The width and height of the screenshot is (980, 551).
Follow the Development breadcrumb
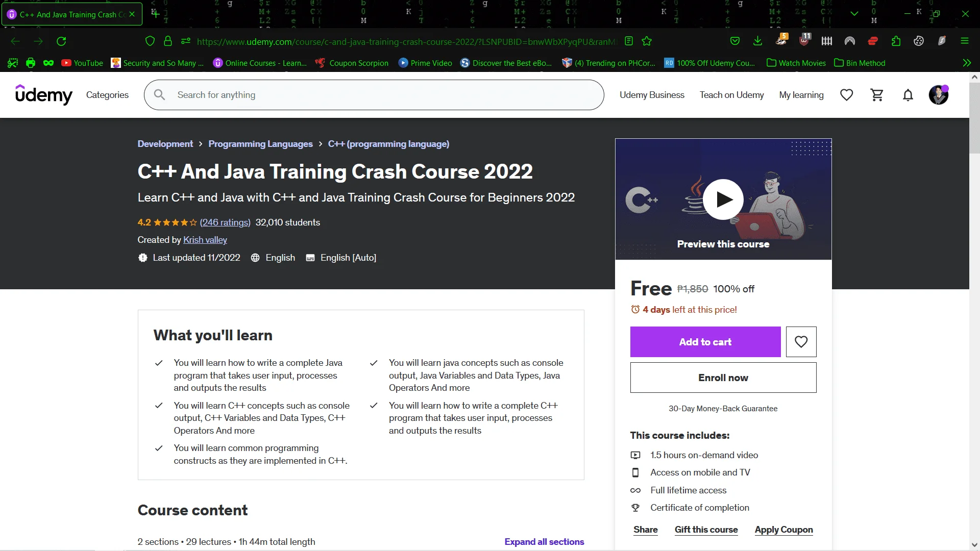pos(165,144)
